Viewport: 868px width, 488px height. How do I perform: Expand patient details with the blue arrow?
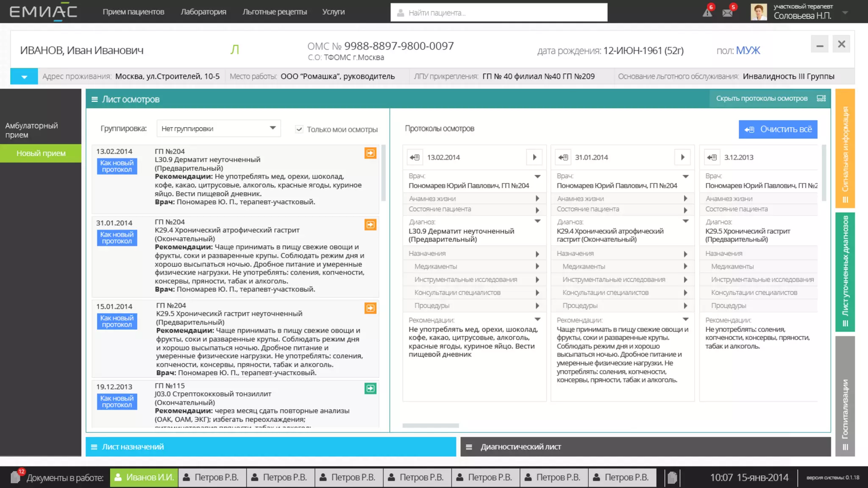click(24, 77)
